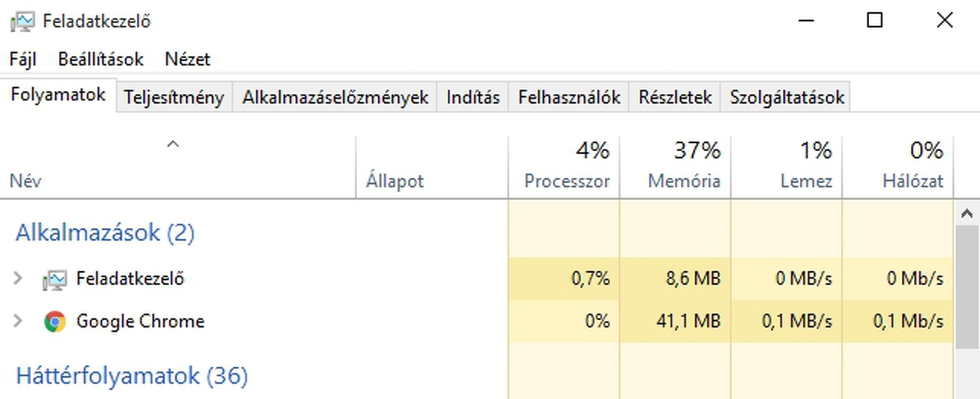Expand the Feladatkezelő process row
The width and height of the screenshot is (980, 399).
[18, 279]
